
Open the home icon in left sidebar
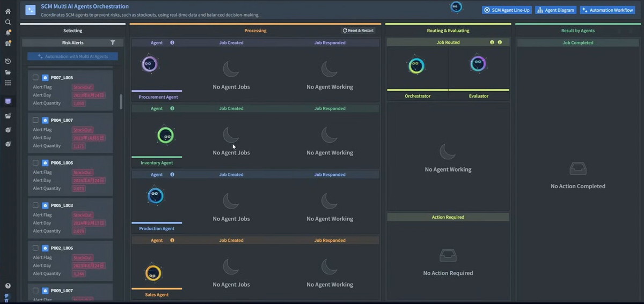point(8,11)
